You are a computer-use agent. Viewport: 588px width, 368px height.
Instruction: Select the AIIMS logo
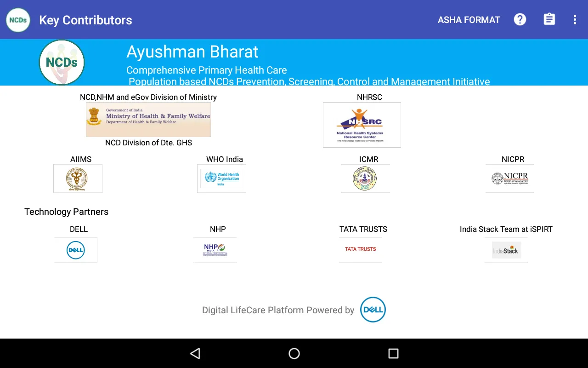[77, 178]
